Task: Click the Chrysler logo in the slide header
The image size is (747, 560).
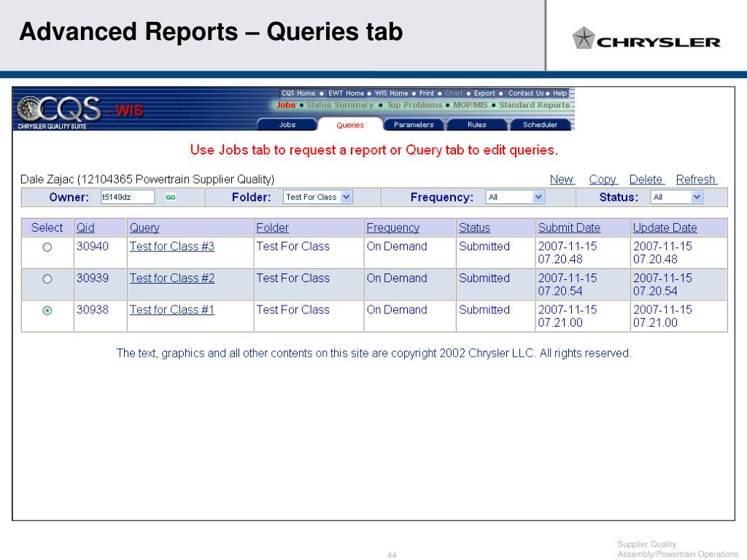Action: [646, 39]
